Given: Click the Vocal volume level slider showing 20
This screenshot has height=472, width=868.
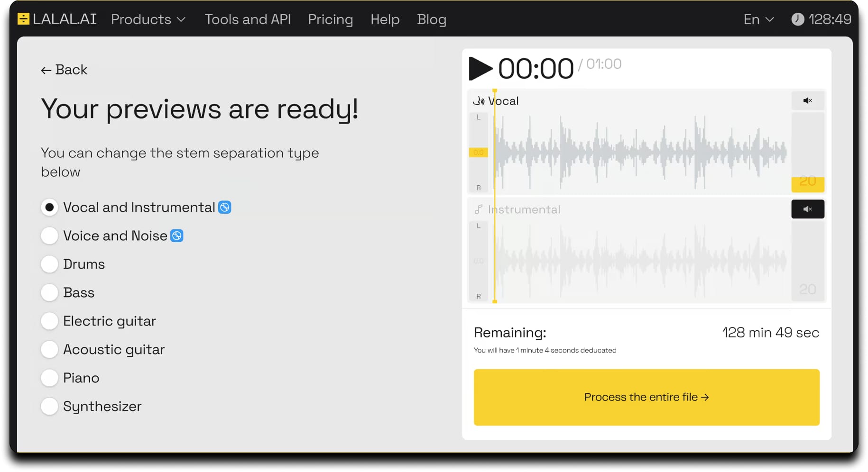Looking at the screenshot, I should click(807, 182).
